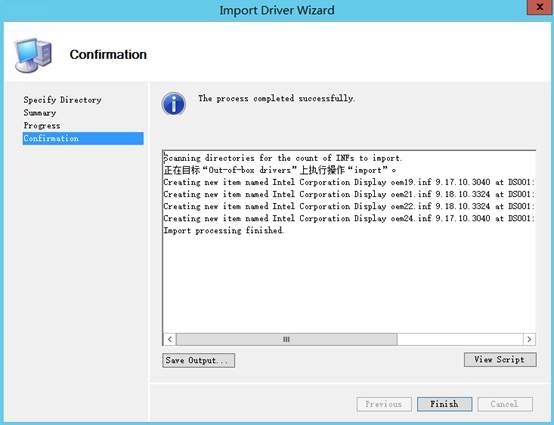Select the Specify Directory step
Screen dimensions: 554x425
[63, 100]
